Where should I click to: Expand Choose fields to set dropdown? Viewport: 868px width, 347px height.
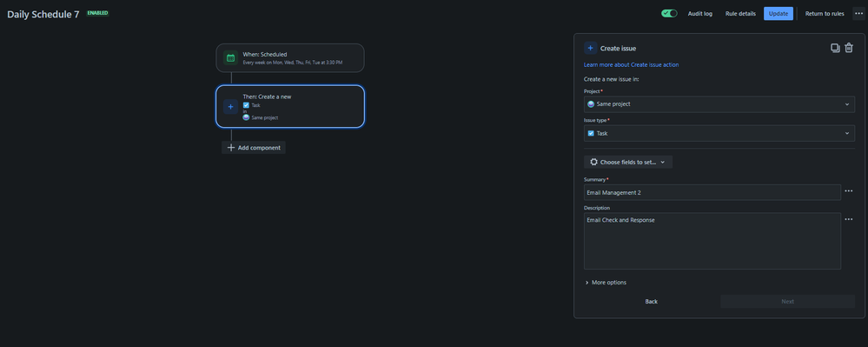pos(628,162)
